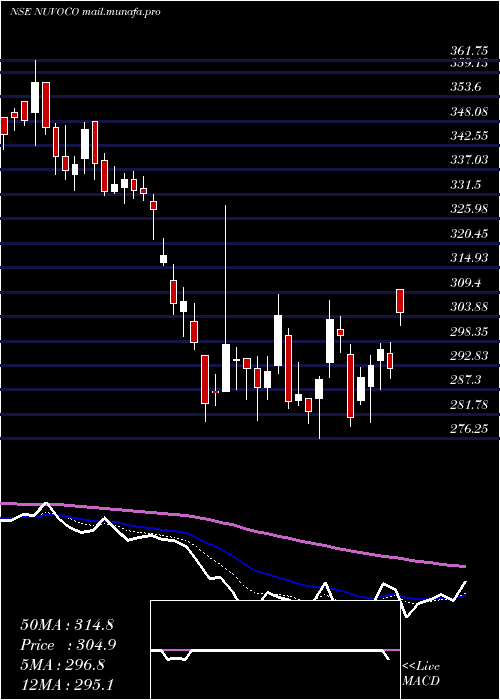The image size is (500, 700).
Task: Click the 292.83 price axis label
Action: pos(468,356)
